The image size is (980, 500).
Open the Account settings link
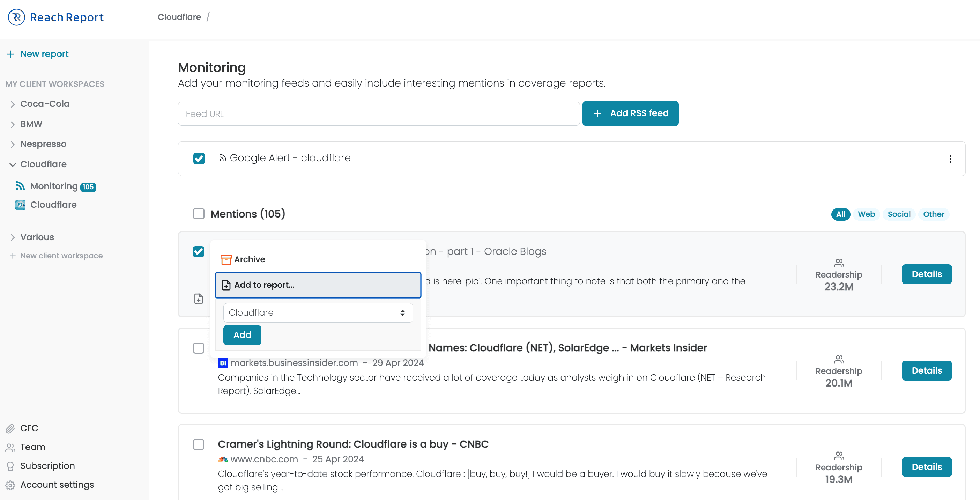pyautogui.click(x=57, y=485)
